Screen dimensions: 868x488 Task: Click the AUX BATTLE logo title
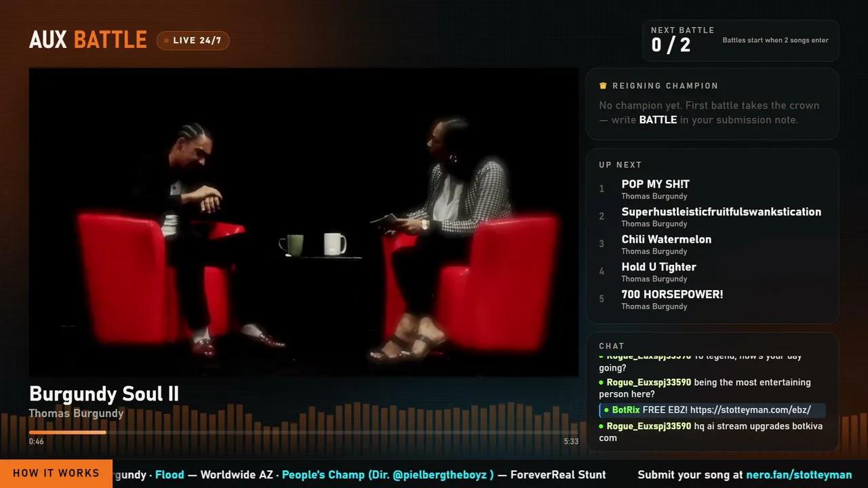pyautogui.click(x=88, y=40)
